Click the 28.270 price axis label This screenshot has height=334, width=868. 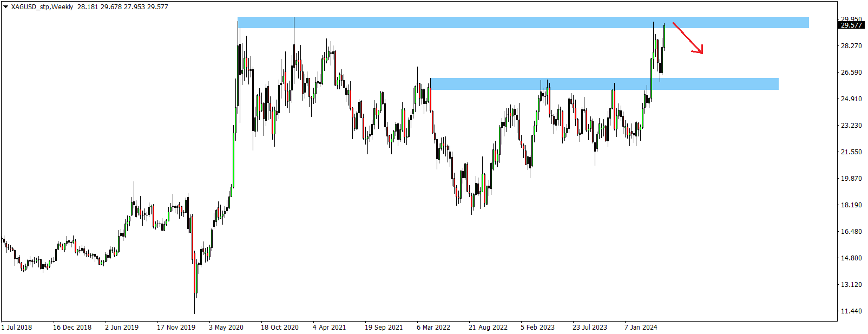coord(851,46)
